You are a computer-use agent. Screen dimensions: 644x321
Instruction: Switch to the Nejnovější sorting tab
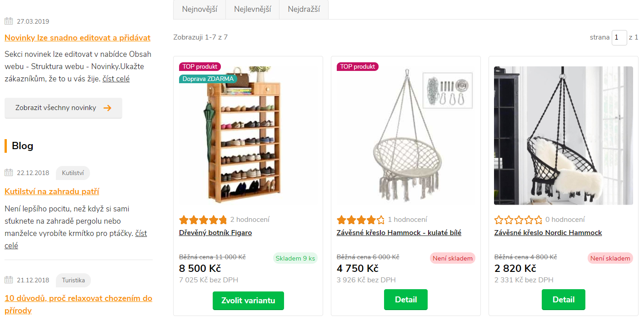[199, 9]
